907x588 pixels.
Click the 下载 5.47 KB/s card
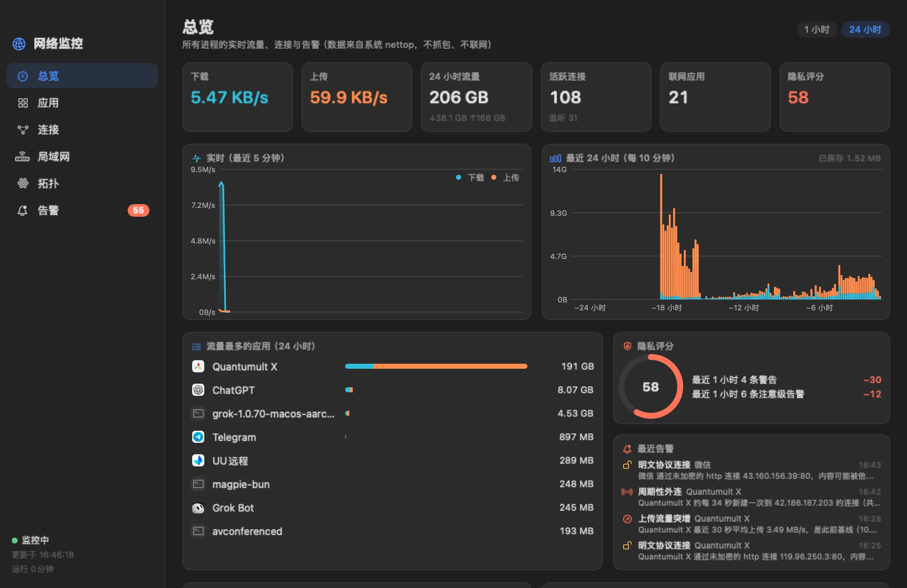237,97
